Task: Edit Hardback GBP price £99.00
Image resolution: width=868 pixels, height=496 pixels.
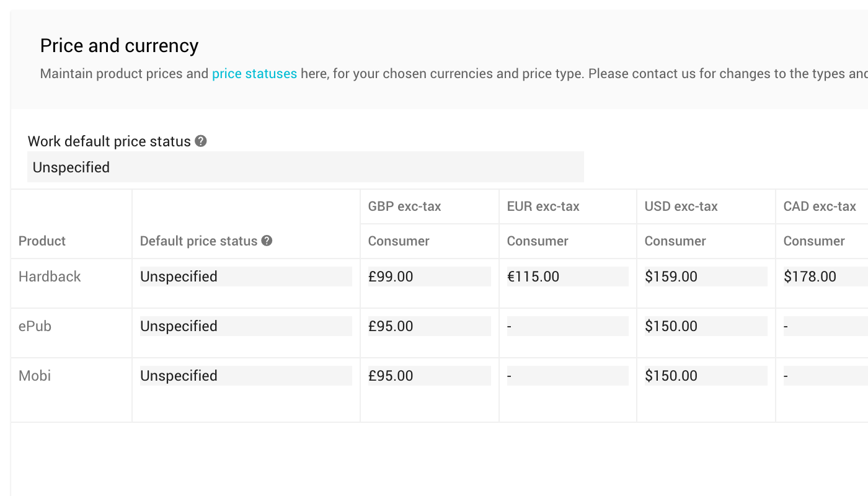Action: point(429,277)
